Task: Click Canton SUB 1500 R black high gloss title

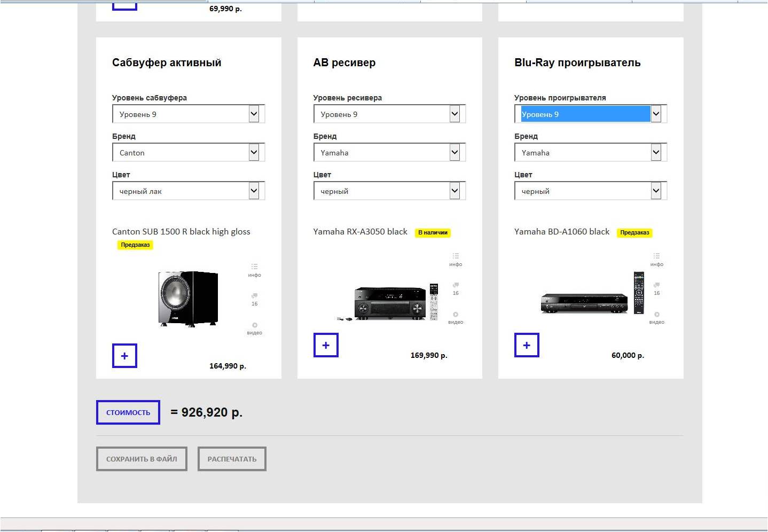Action: tap(181, 231)
